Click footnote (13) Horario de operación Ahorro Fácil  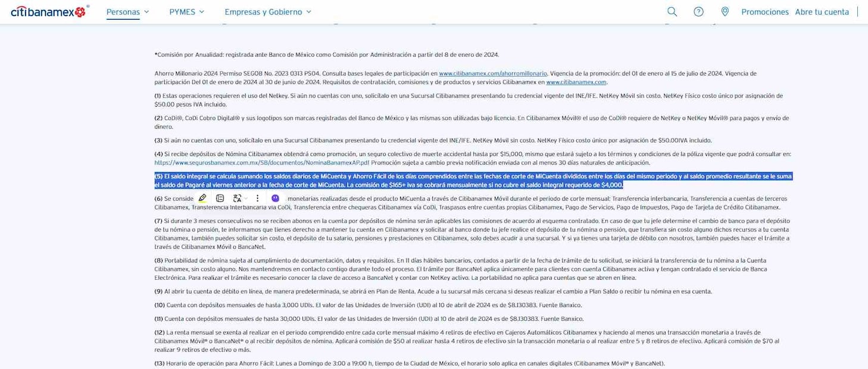click(410, 363)
